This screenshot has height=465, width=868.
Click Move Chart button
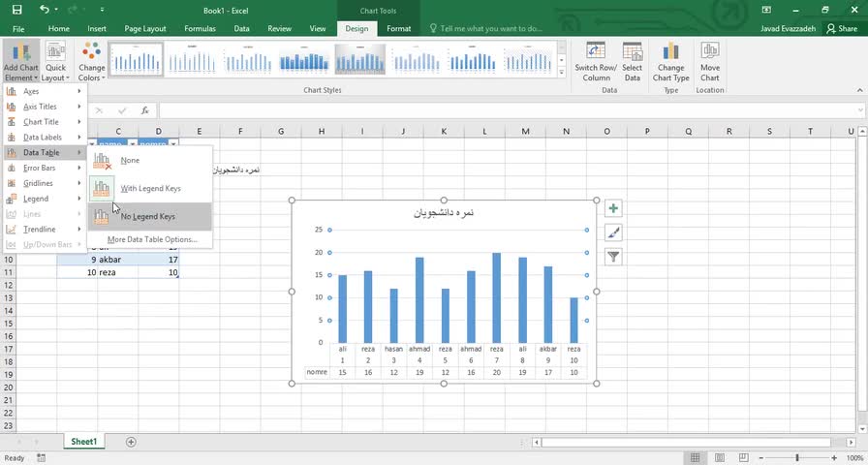tap(710, 61)
